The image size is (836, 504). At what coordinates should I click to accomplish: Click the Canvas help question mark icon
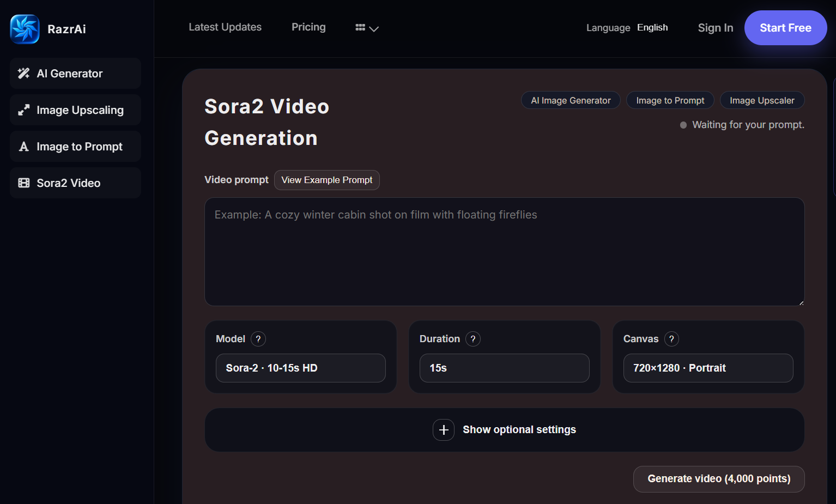671,339
